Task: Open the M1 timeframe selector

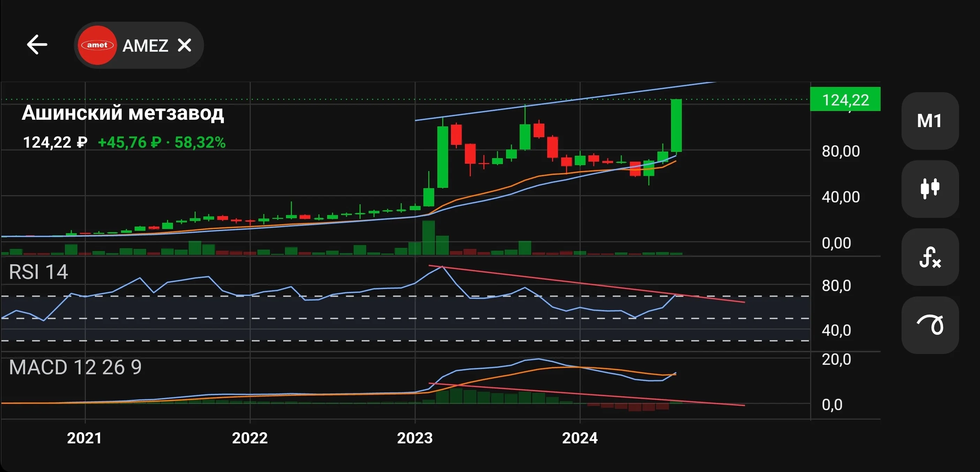Action: [x=929, y=121]
